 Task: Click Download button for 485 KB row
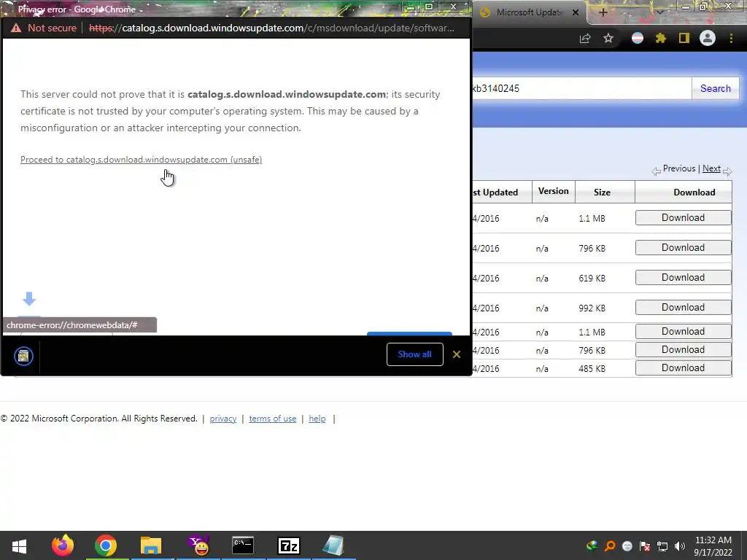click(683, 367)
